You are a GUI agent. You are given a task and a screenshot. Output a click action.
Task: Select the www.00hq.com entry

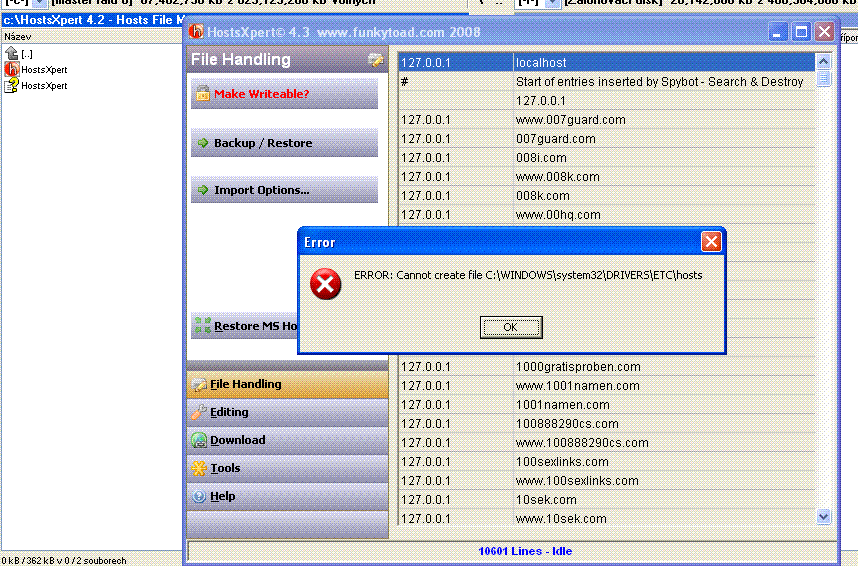click(606, 215)
